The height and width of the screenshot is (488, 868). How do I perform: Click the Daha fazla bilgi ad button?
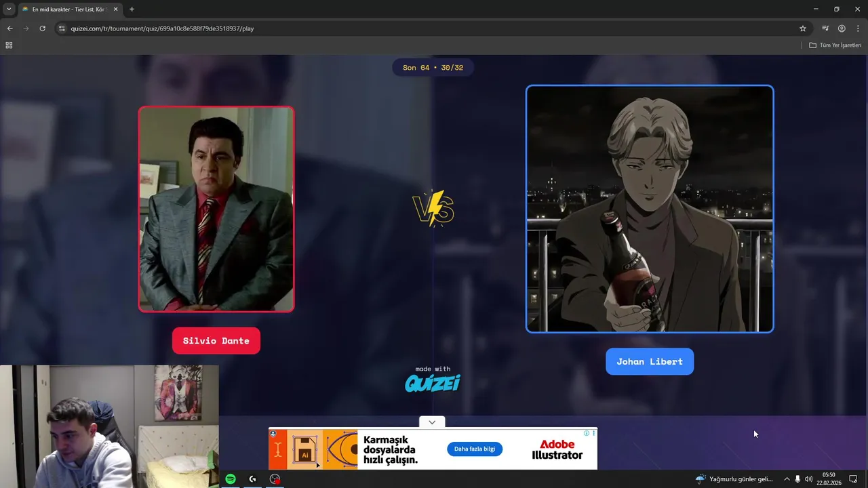475,449
